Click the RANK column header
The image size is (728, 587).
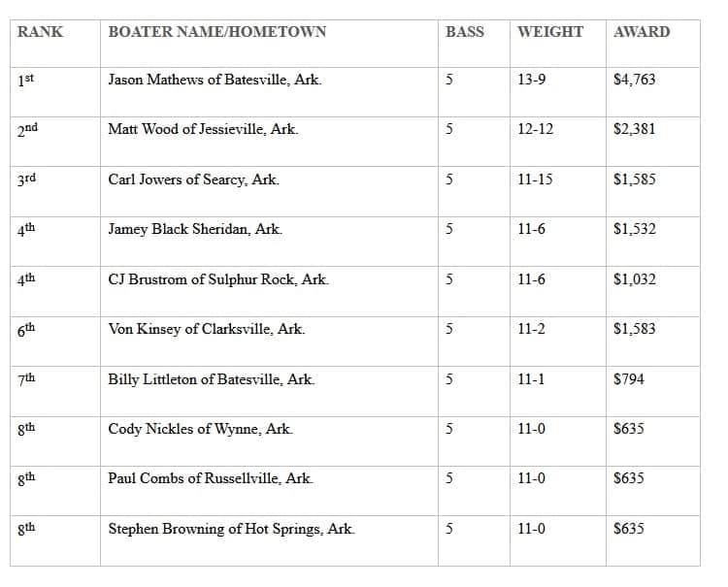point(40,32)
